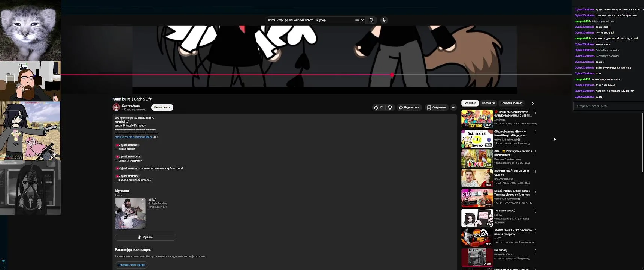The width and height of the screenshot is (644, 270).
Task: Select the Похожий контент chip
Action: coord(511,103)
